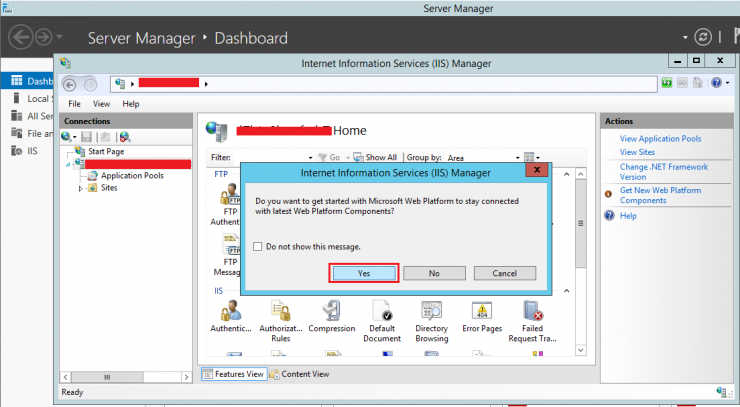This screenshot has height=407, width=740.
Task: Click the features list scroll up arrow
Action: (x=580, y=174)
